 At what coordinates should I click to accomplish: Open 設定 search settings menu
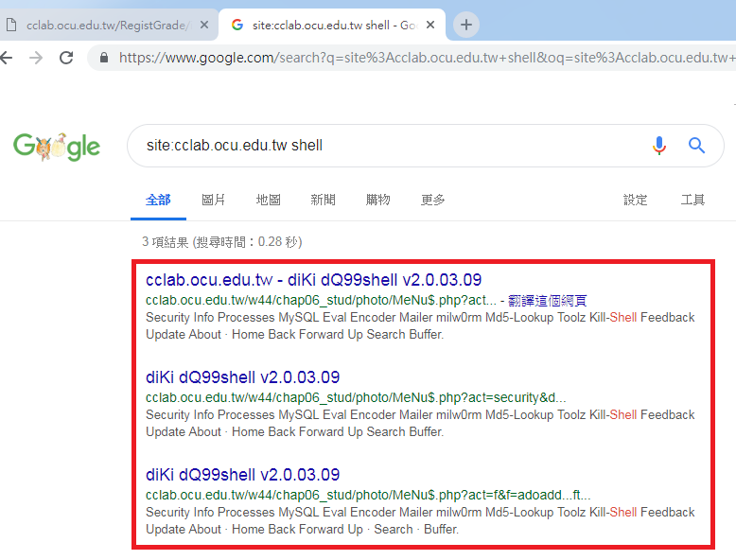click(x=635, y=200)
